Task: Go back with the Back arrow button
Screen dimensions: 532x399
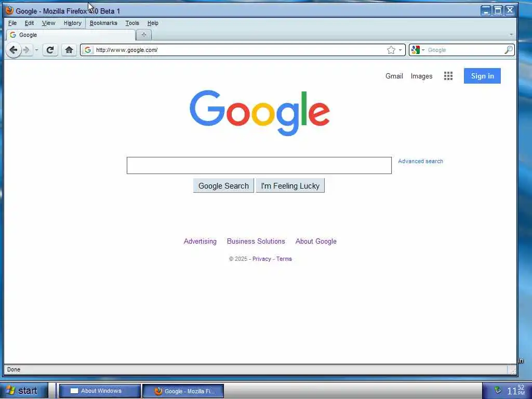Action: point(14,50)
